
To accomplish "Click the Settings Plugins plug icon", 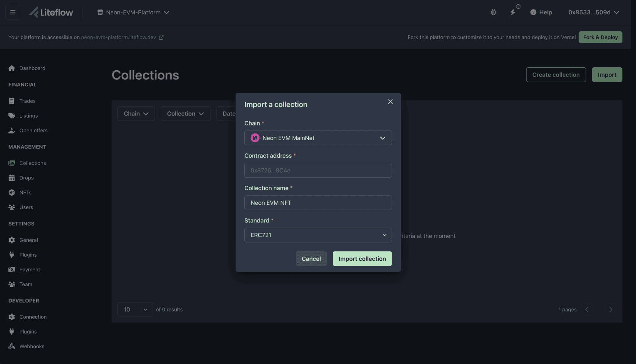I will [x=12, y=254].
